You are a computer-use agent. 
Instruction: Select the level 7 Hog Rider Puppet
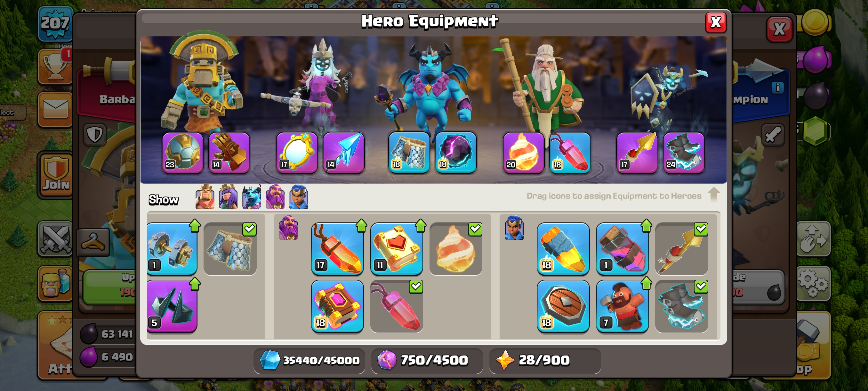pyautogui.click(x=622, y=306)
